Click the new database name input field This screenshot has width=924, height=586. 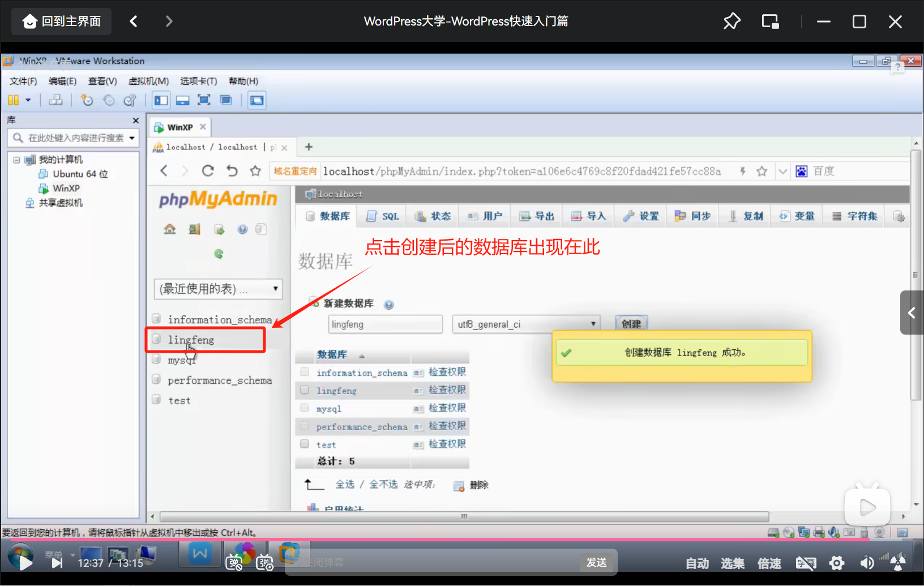tap(386, 324)
